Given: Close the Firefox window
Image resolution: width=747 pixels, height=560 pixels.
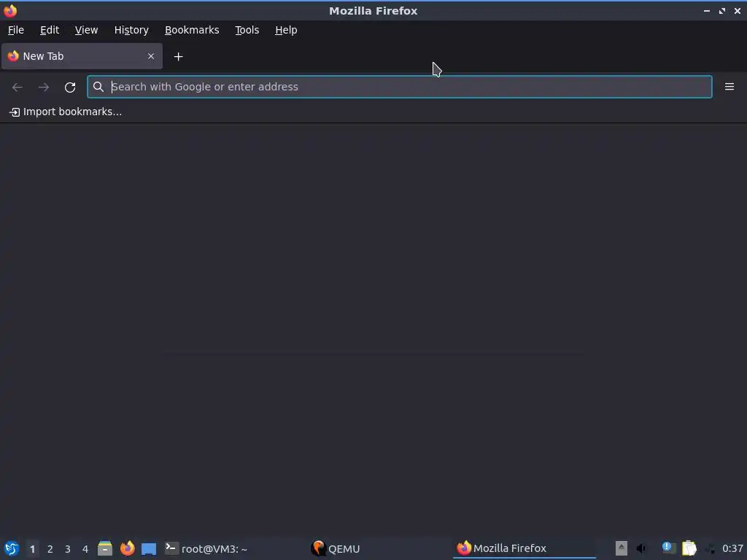Looking at the screenshot, I should [x=738, y=11].
